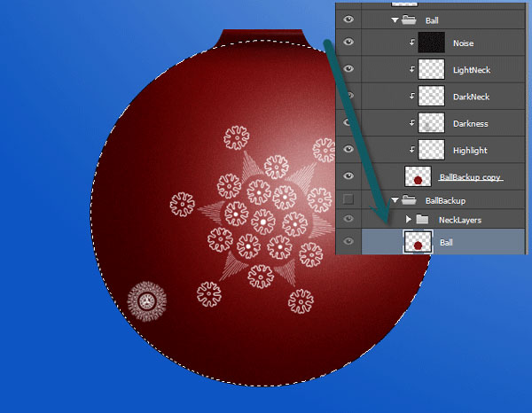This screenshot has width=532, height=413.
Task: Toggle visibility of the LightNeck layer
Action: (348, 68)
